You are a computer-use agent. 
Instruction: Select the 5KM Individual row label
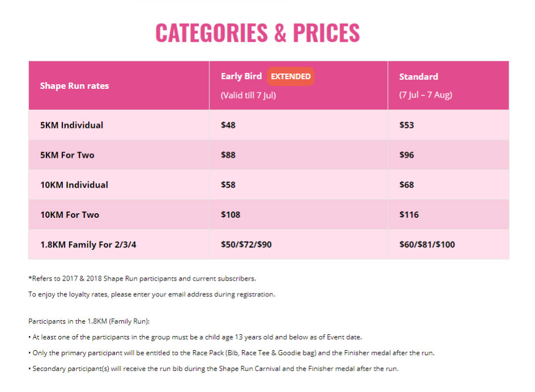(72, 125)
